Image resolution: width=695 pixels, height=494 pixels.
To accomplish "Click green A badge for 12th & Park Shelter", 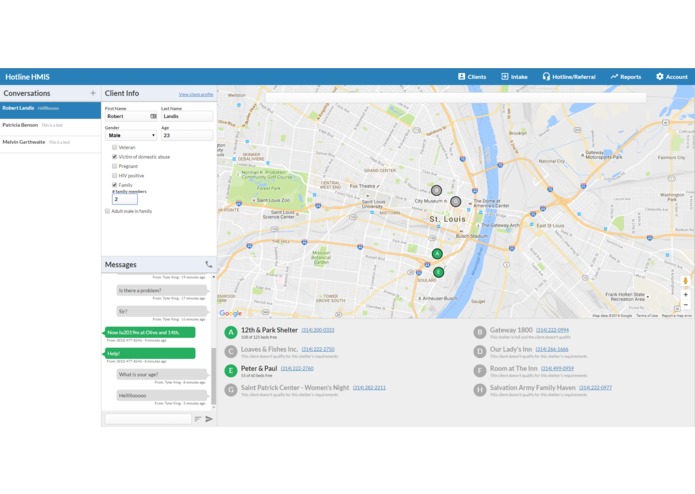I will coord(230,332).
